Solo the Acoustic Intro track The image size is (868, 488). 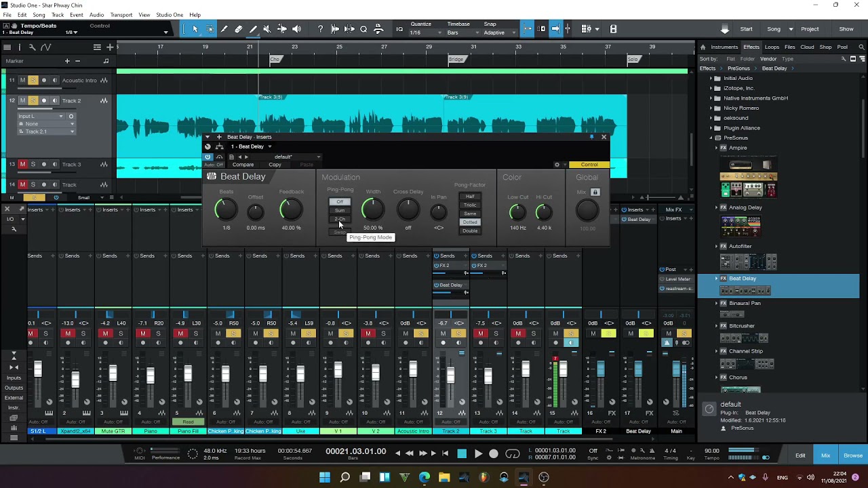click(x=33, y=80)
